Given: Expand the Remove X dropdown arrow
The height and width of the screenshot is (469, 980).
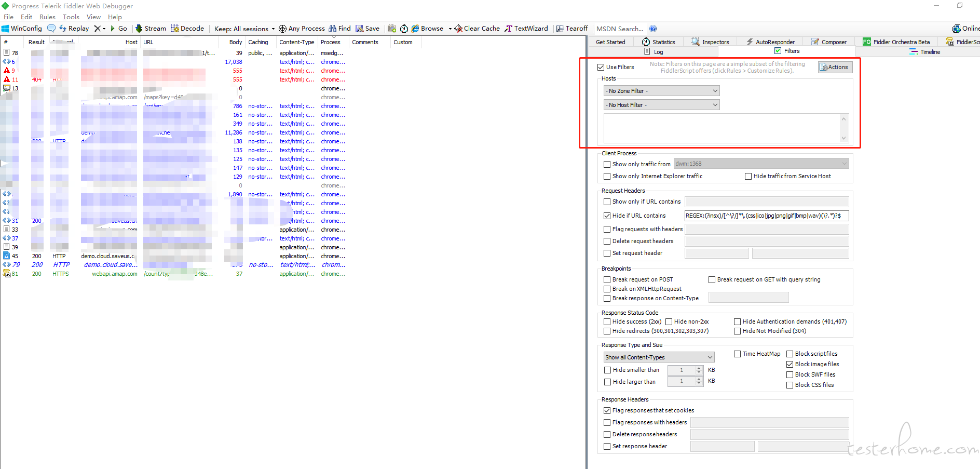Looking at the screenshot, I should point(104,29).
